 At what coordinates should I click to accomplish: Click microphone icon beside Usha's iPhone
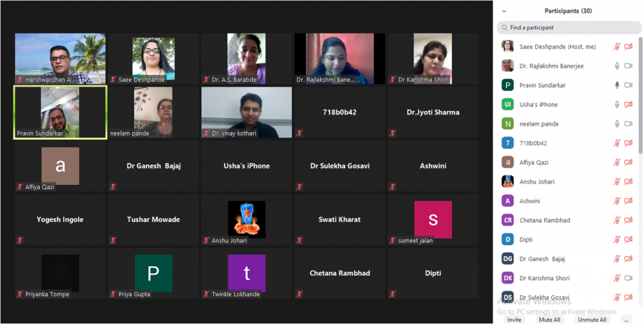click(617, 104)
